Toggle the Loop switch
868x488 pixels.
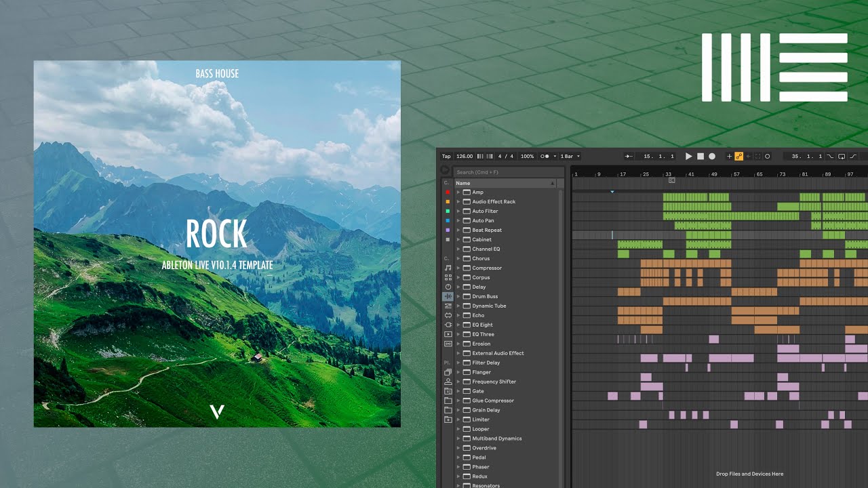(x=842, y=157)
